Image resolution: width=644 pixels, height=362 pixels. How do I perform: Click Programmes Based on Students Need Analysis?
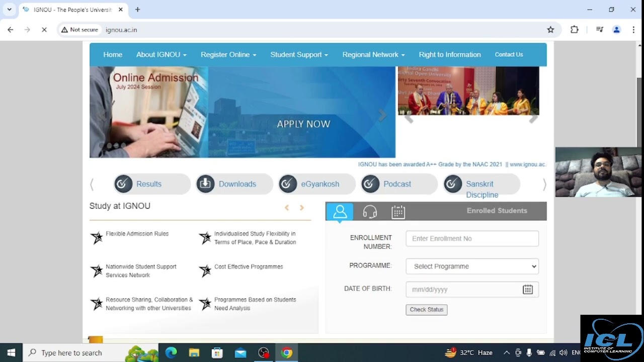[x=255, y=304]
